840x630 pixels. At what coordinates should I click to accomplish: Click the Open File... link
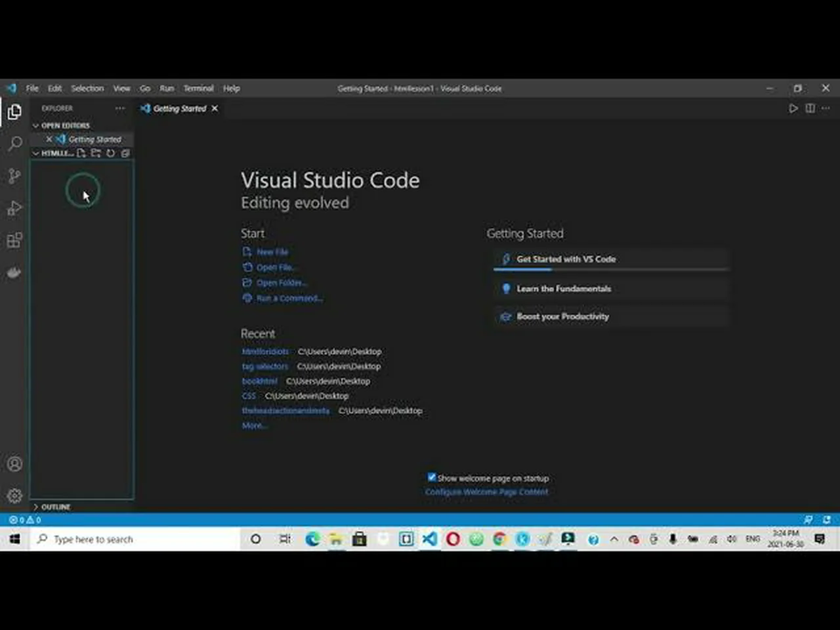(276, 267)
